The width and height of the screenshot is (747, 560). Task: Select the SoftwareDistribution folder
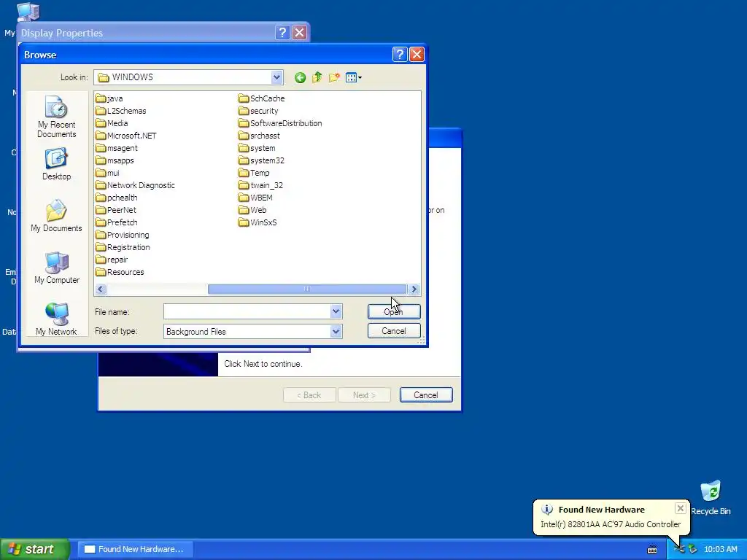click(280, 123)
